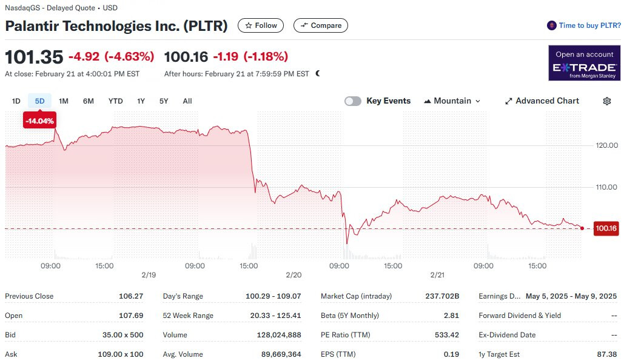The image size is (624, 364).
Task: Select the YTD range tab
Action: 115,101
